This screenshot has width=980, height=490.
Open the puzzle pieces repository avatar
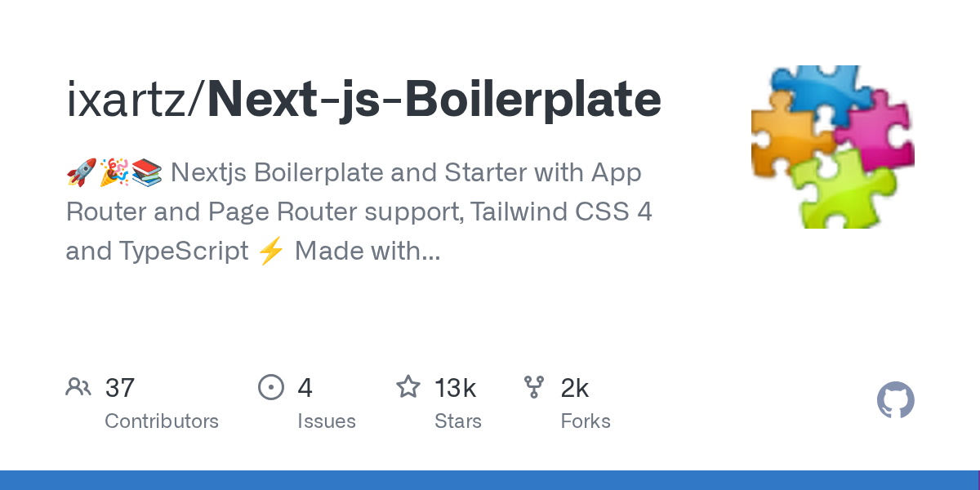(832, 147)
